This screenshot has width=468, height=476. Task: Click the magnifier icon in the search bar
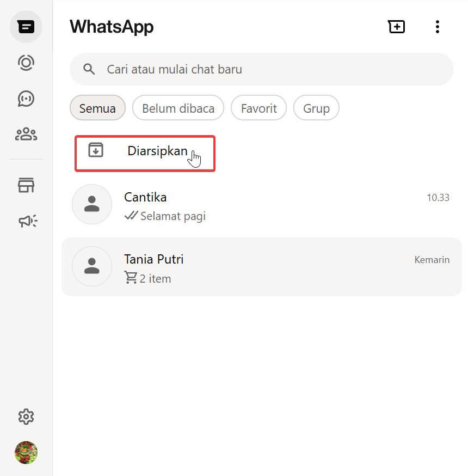click(x=89, y=69)
